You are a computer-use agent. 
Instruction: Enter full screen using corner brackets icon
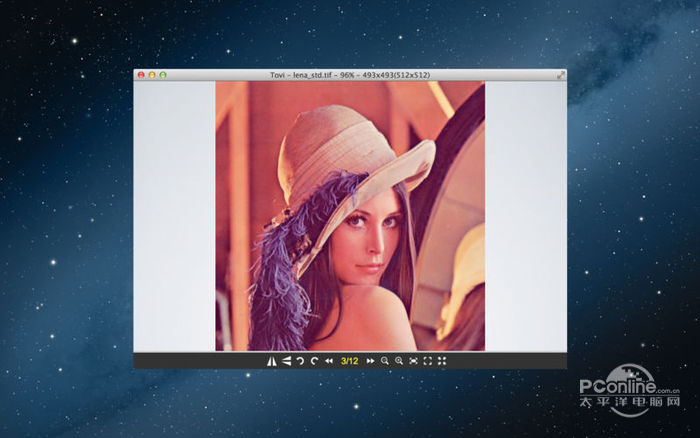click(x=428, y=361)
